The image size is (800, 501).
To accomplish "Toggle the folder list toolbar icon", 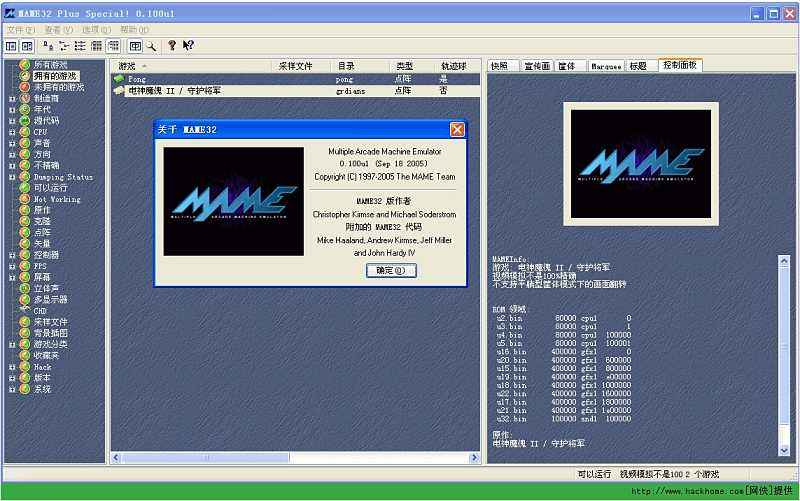I will pos(11,46).
